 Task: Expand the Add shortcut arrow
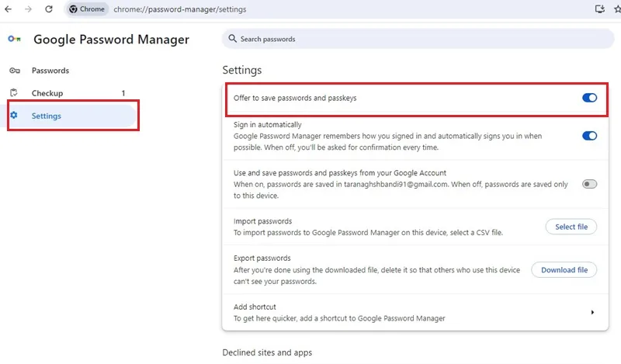point(592,313)
